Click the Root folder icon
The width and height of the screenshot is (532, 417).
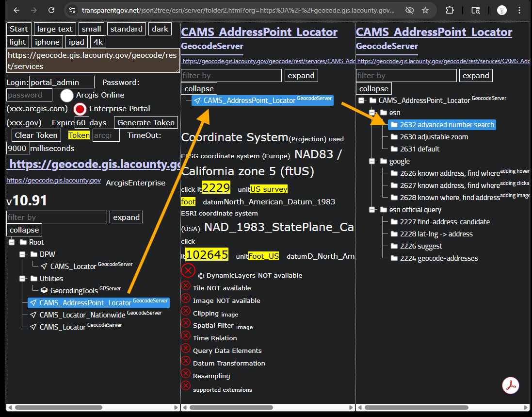[x=23, y=242]
